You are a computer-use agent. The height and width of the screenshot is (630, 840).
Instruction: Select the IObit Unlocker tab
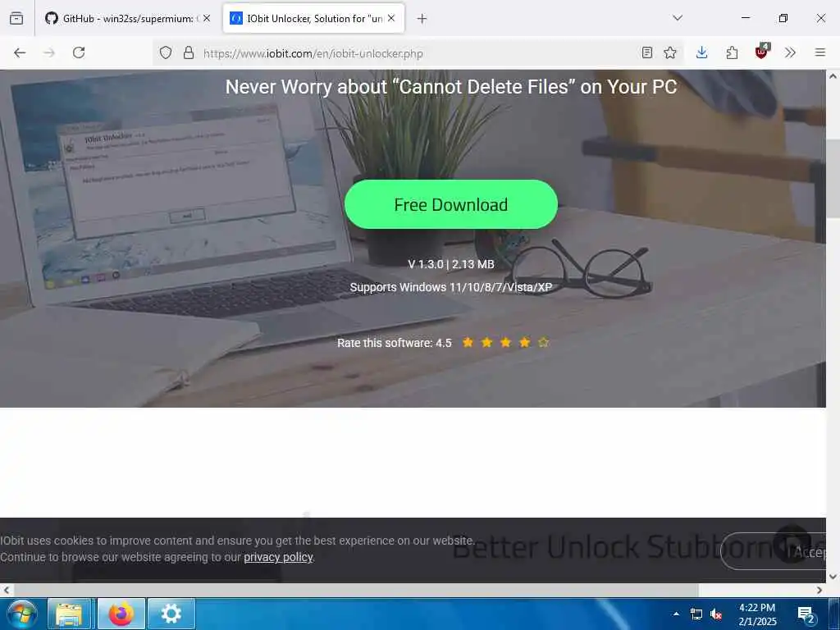pos(313,18)
